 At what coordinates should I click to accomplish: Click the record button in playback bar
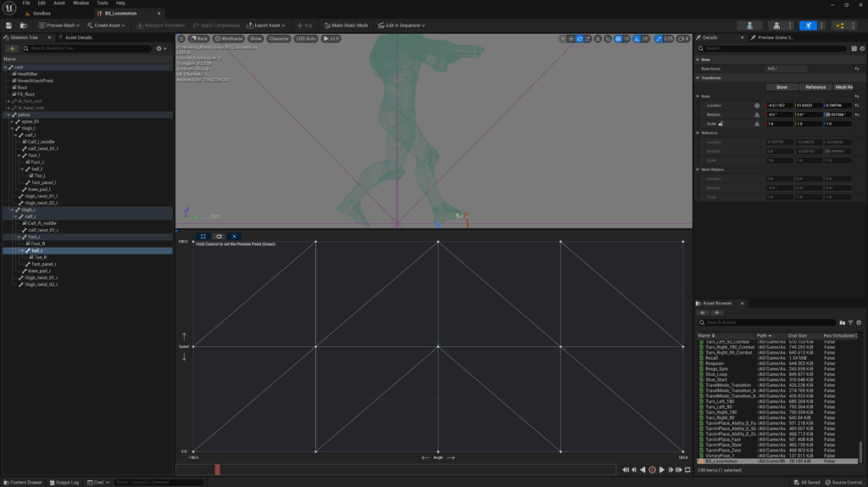[652, 470]
